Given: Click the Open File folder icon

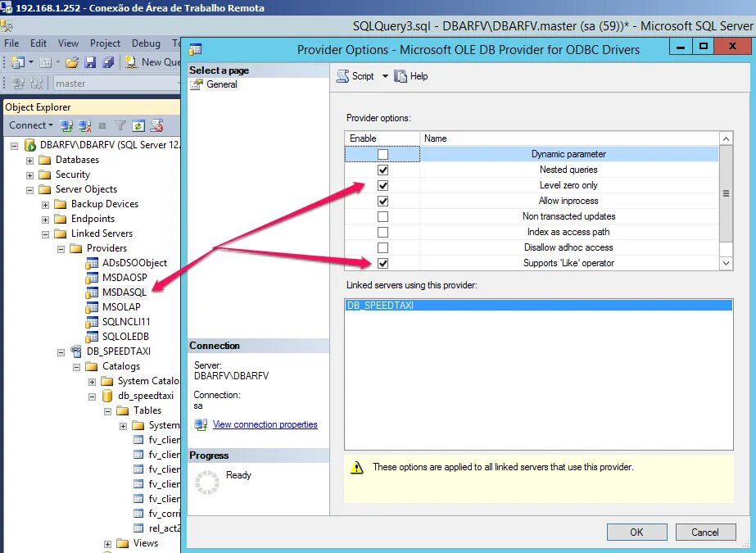Looking at the screenshot, I should tap(72, 62).
